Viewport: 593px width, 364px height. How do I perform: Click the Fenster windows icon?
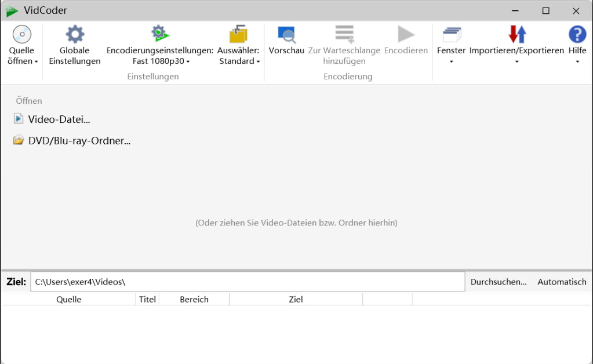[x=452, y=34]
